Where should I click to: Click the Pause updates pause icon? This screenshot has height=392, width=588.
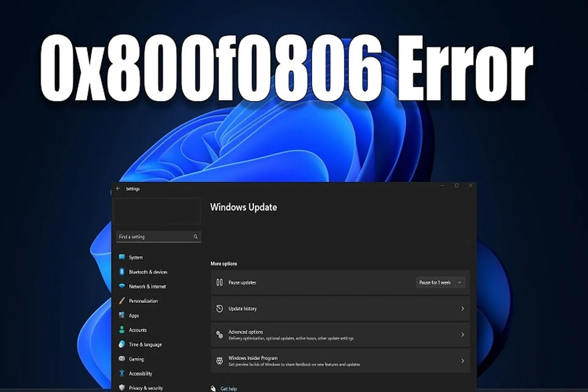pos(219,282)
